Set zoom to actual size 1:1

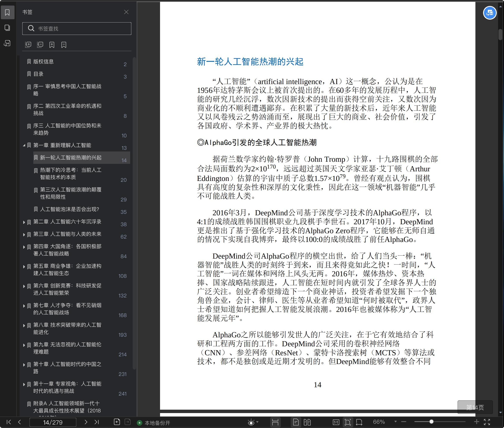click(x=336, y=422)
